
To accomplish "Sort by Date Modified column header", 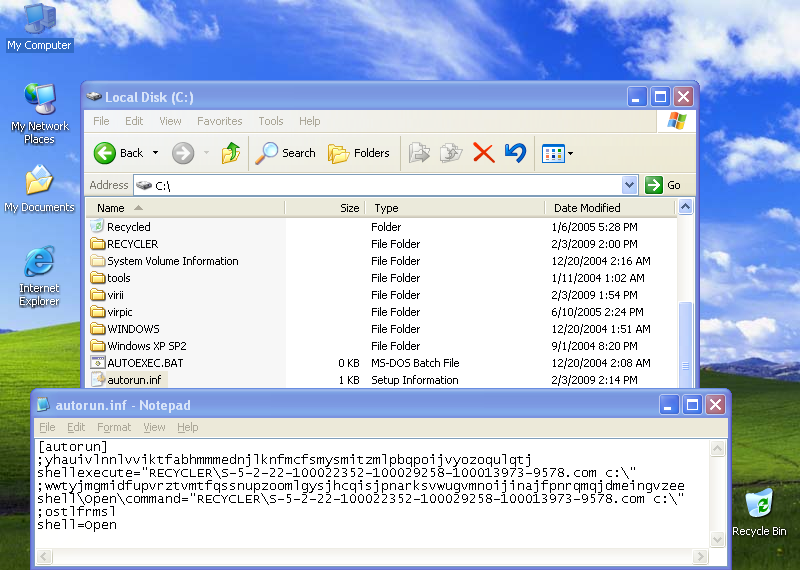I will click(x=610, y=208).
